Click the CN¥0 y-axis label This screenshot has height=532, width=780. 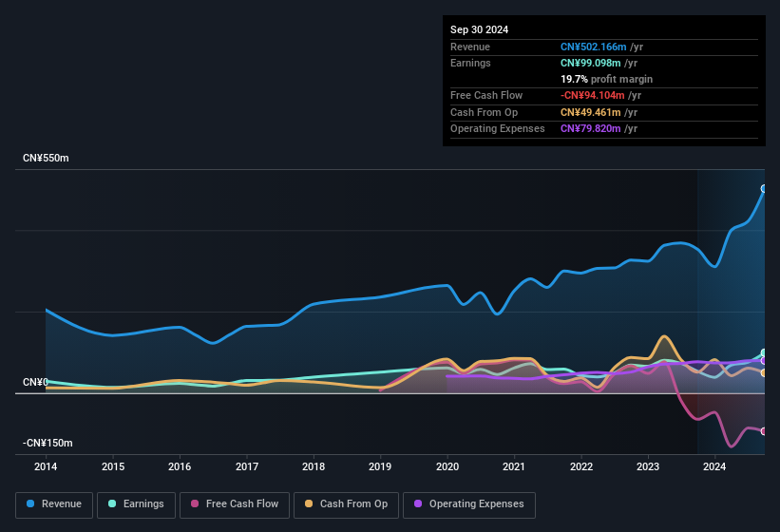point(35,382)
